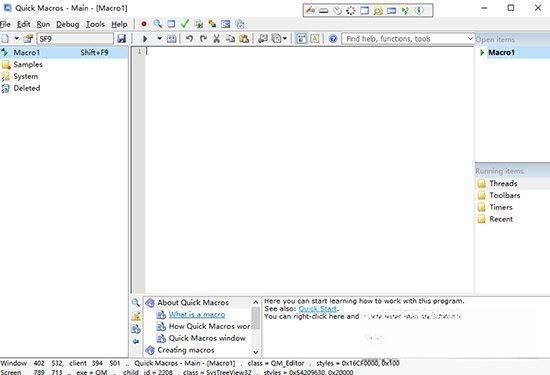Click inside the empty code editor area

(309, 170)
